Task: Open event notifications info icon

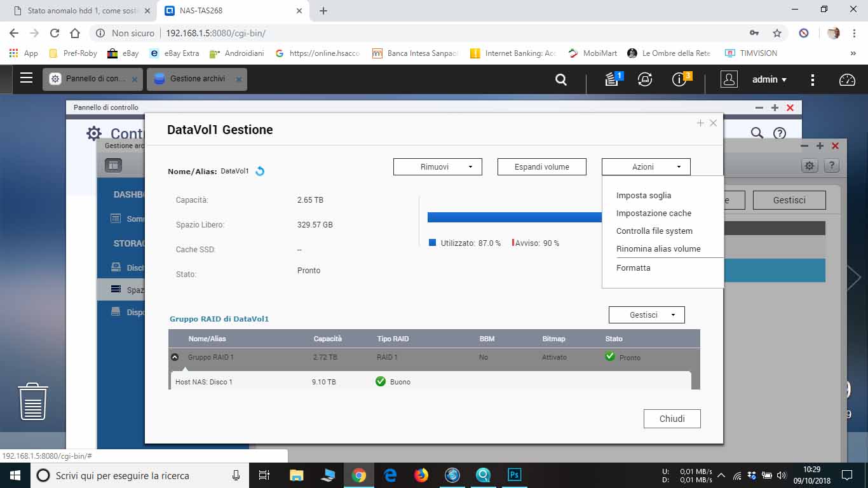Action: (x=679, y=79)
